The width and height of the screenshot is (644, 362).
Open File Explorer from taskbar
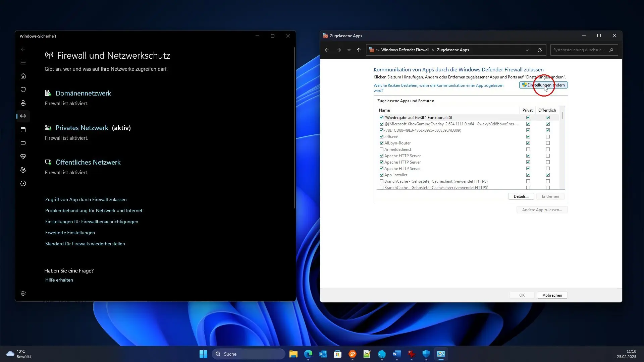coord(293,354)
